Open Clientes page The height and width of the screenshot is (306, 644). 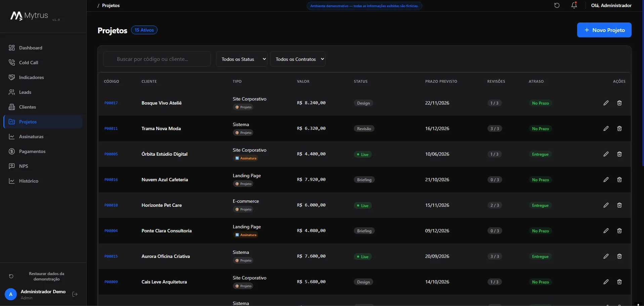pos(43,107)
